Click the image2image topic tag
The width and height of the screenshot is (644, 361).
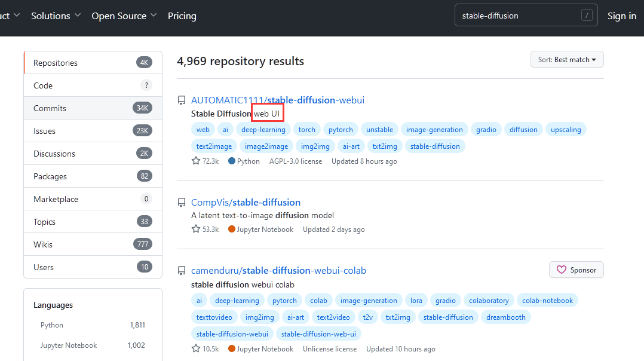[x=266, y=146]
